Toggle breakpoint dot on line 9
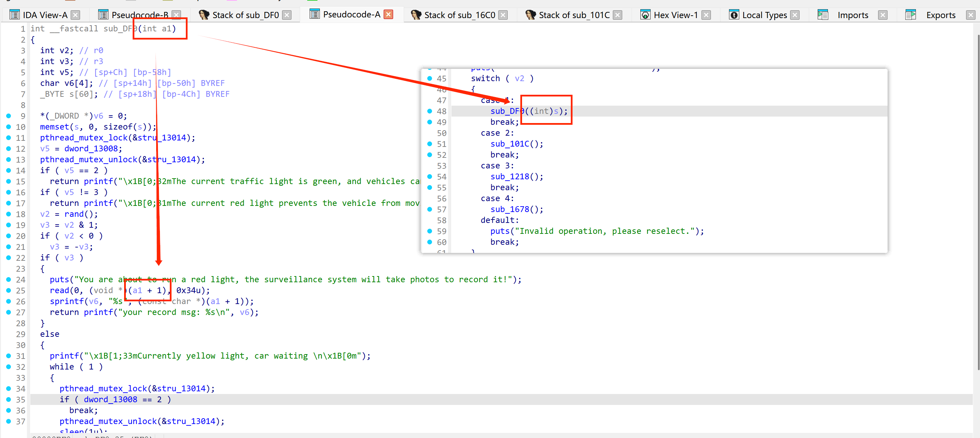 [9, 116]
